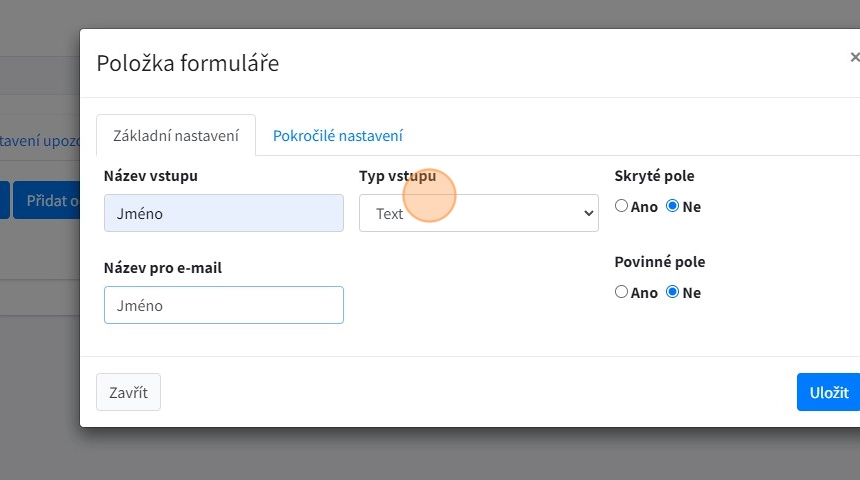Select Ne under Povinné pole
This screenshot has height=480, width=860.
click(x=672, y=293)
